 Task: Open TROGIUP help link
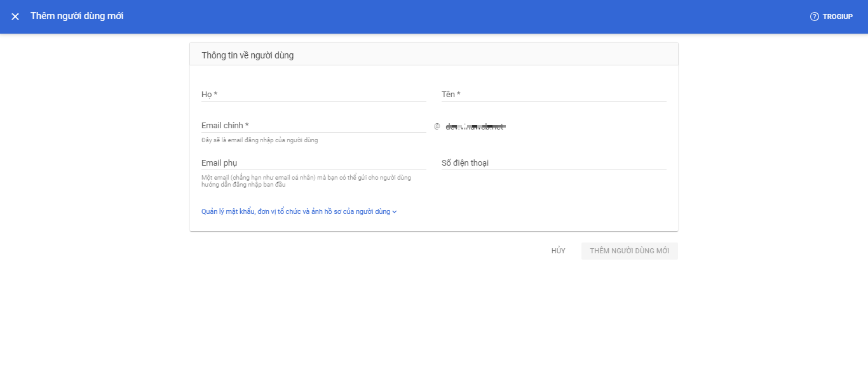(x=837, y=17)
